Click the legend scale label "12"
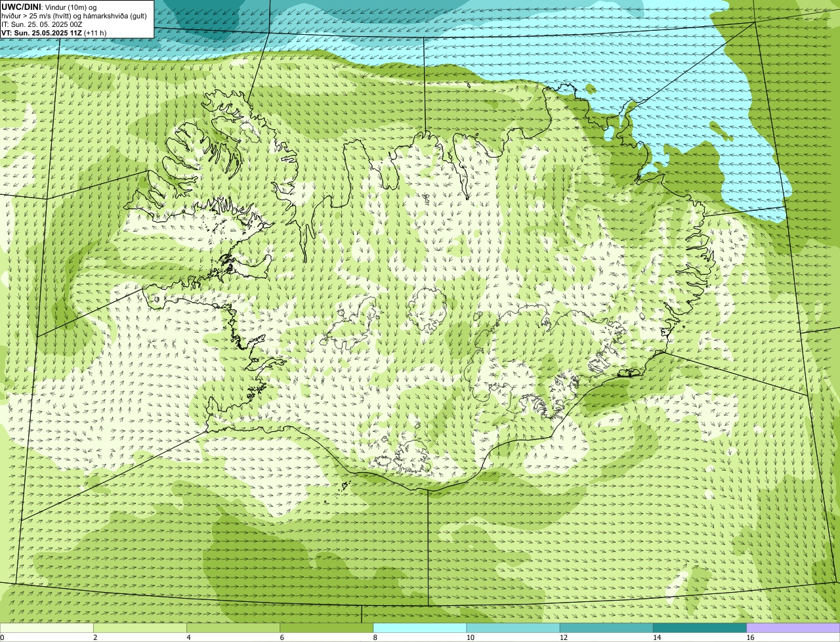This screenshot has width=840, height=642. tap(563, 637)
